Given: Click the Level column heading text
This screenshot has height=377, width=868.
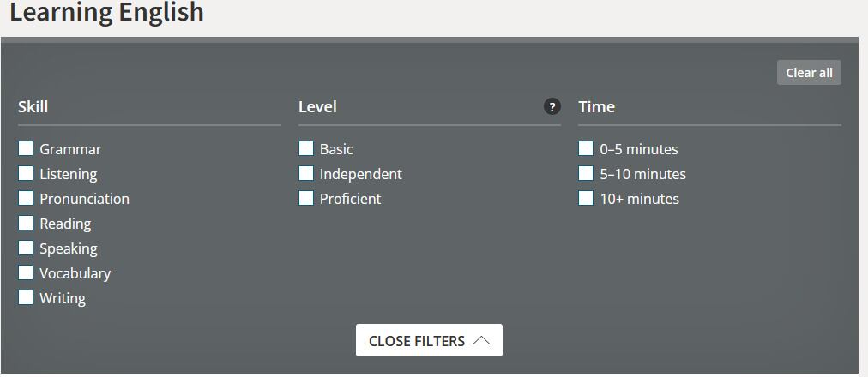Looking at the screenshot, I should pyautogui.click(x=317, y=107).
